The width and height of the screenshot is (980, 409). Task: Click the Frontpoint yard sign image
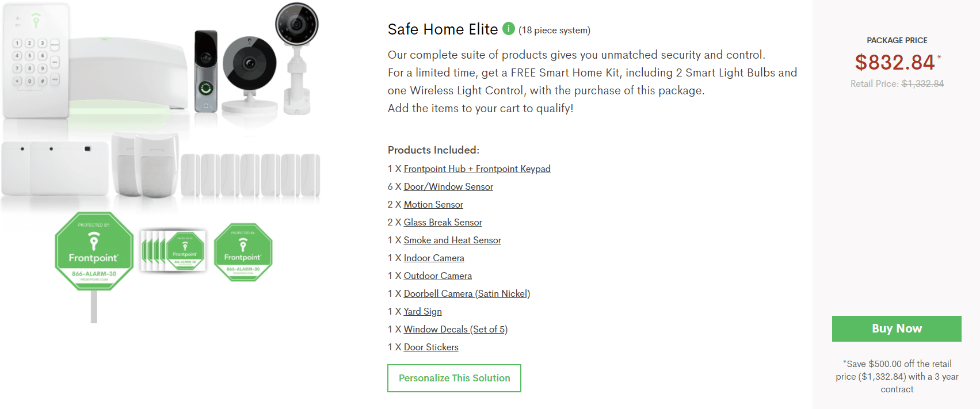[94, 253]
